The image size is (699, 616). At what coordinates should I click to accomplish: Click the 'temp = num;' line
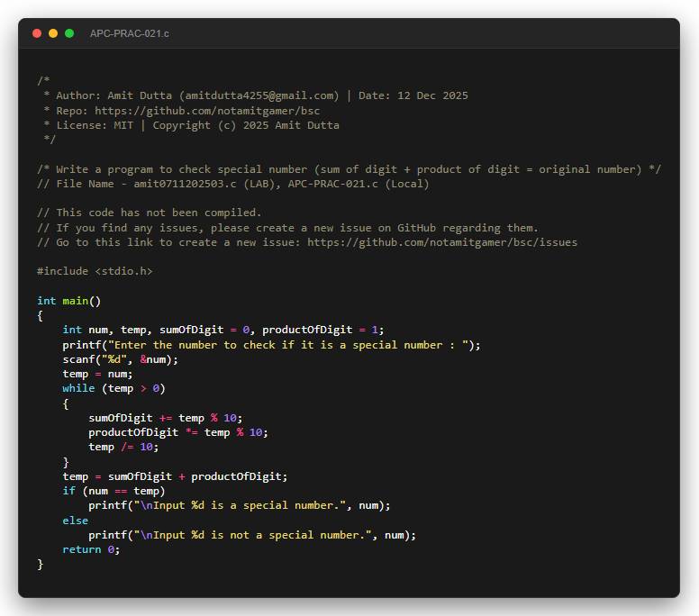[97, 374]
